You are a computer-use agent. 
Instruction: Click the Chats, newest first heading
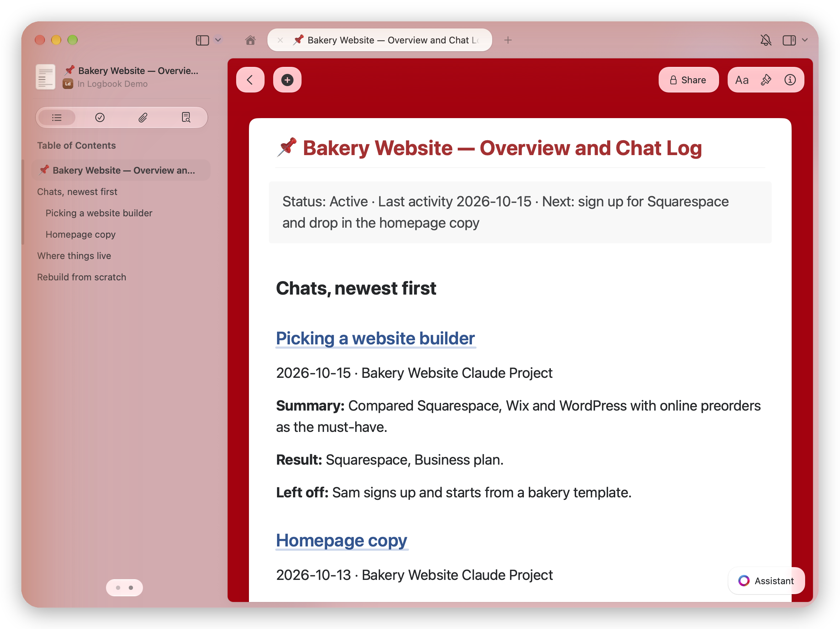coord(356,288)
